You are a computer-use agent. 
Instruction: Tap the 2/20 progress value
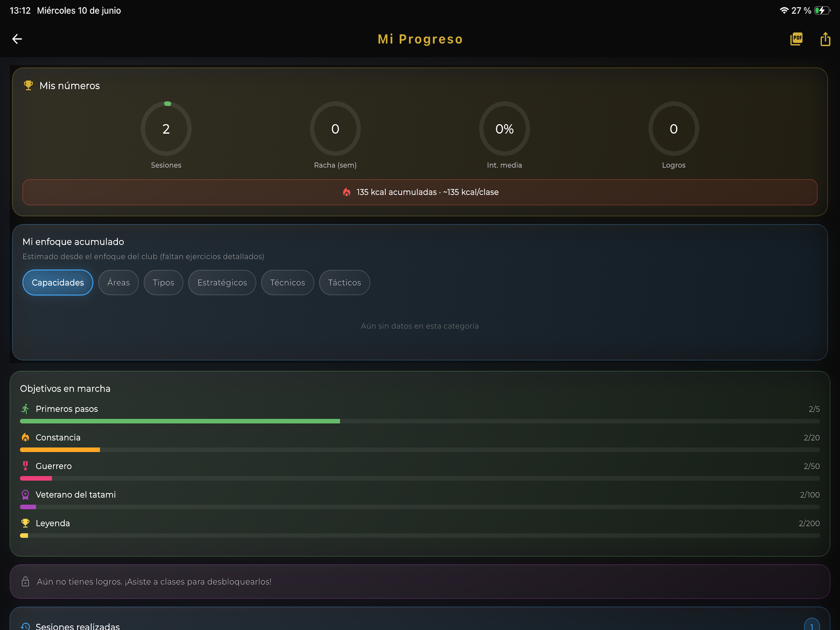coord(812,437)
